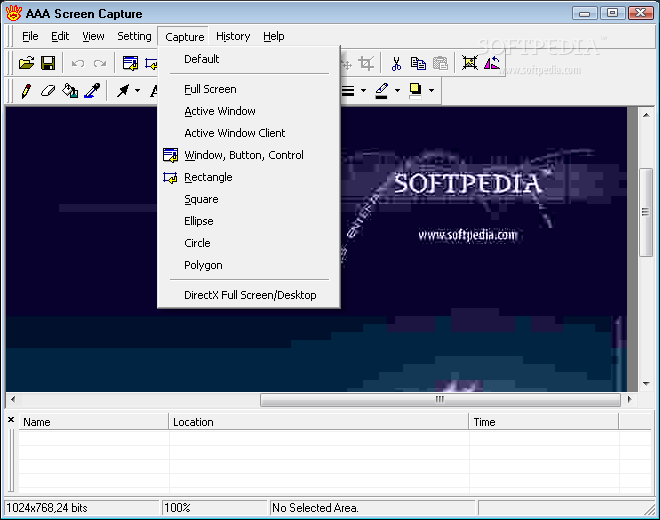Click the No Selected Area status text
The width and height of the screenshot is (660, 520).
pos(315,508)
